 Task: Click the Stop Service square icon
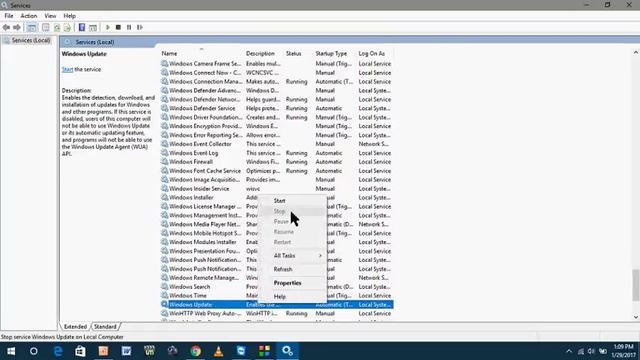tap(118, 27)
